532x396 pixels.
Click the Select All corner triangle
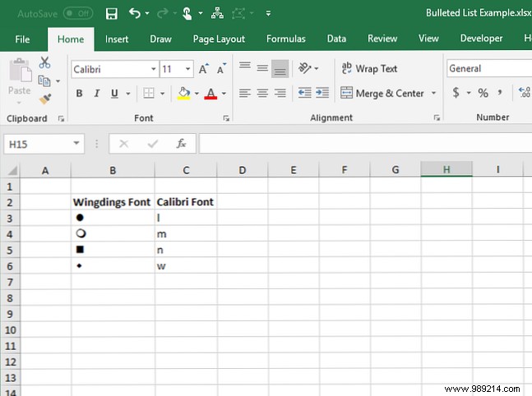coord(12,170)
